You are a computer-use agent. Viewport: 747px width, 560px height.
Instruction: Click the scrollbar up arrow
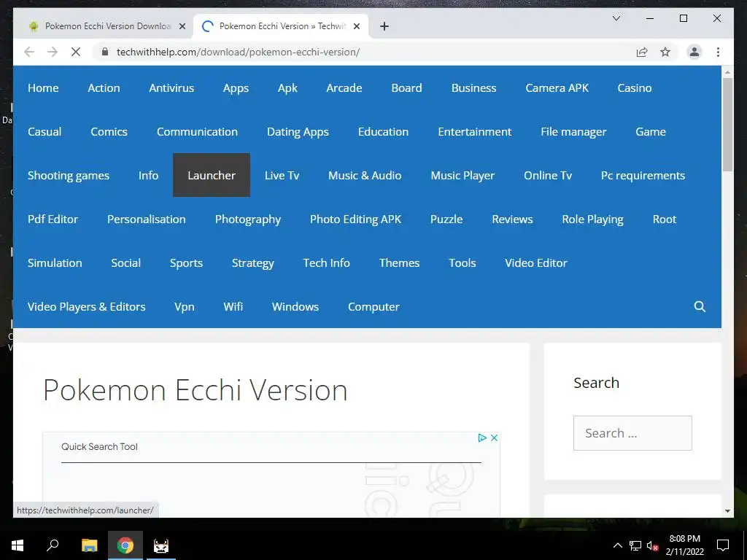(x=727, y=72)
